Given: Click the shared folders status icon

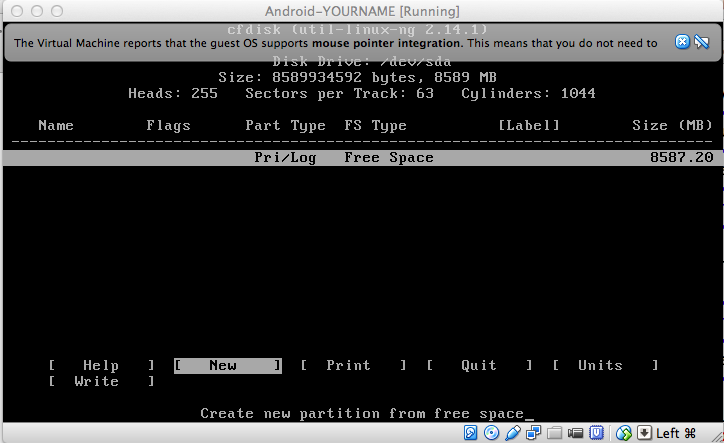Looking at the screenshot, I should click(x=555, y=433).
